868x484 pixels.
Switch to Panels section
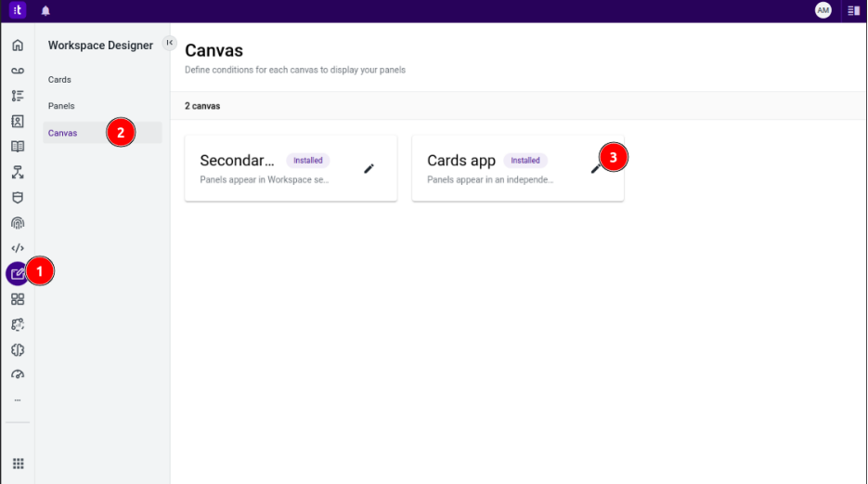61,106
